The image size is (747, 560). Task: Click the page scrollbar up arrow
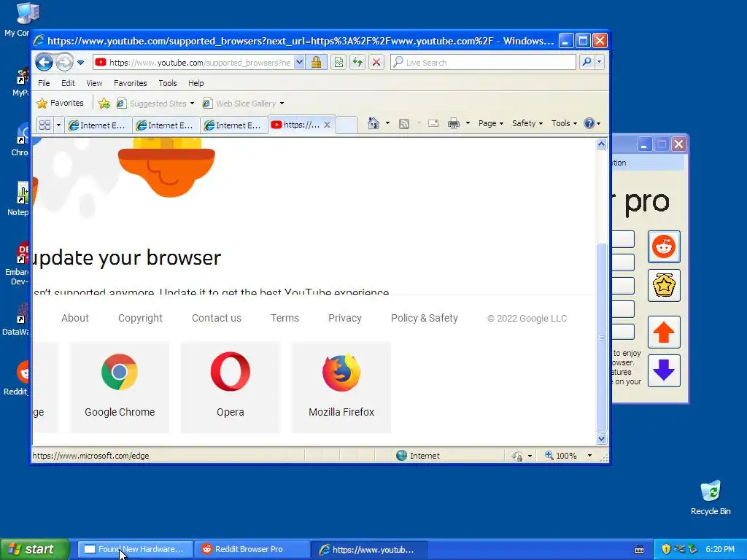601,144
